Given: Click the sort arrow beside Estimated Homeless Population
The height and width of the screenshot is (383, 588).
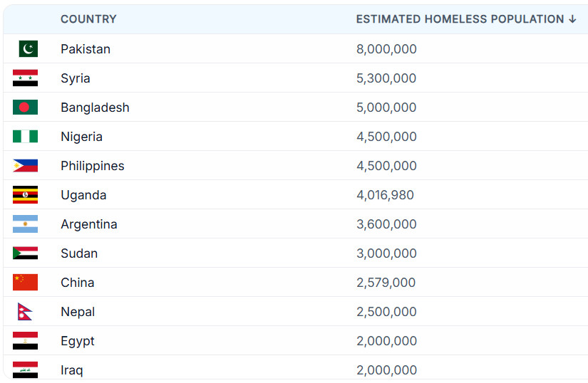Looking at the screenshot, I should point(572,19).
